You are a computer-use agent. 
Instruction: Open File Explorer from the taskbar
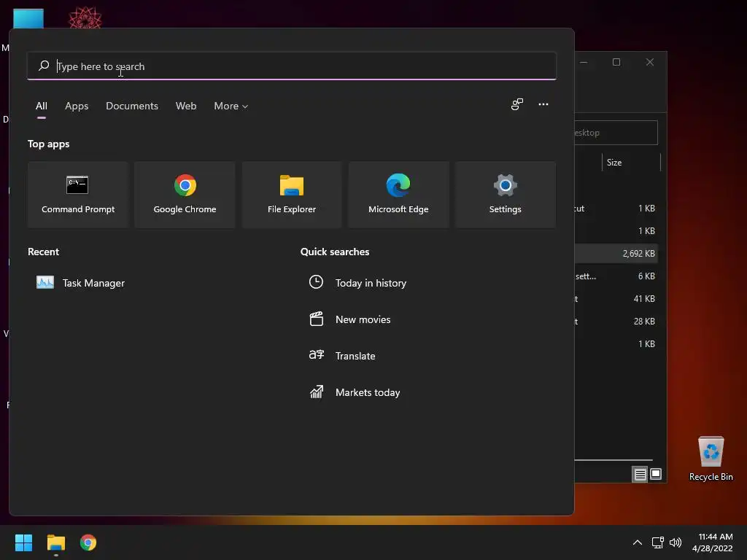pyautogui.click(x=55, y=542)
